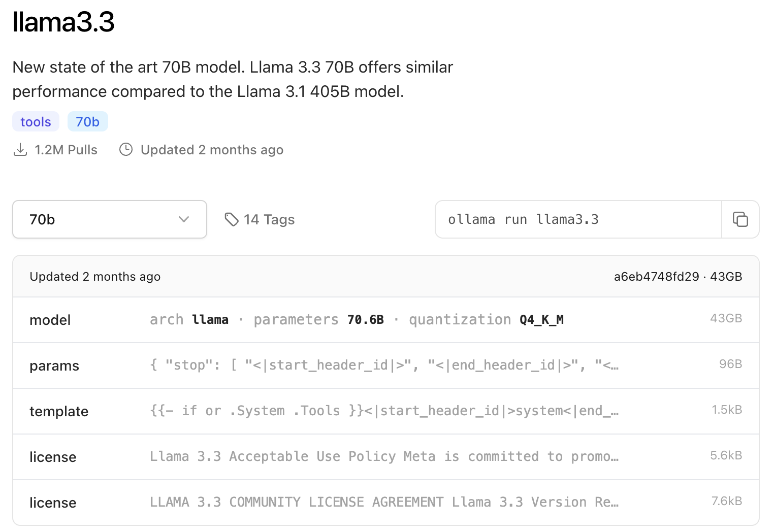Copy the ollama run command

[740, 219]
